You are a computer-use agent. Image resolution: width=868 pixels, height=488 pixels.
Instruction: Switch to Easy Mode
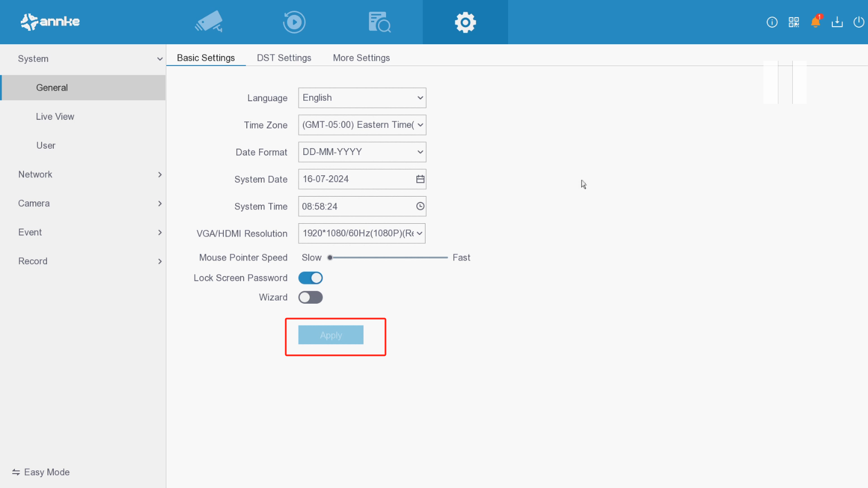(41, 472)
